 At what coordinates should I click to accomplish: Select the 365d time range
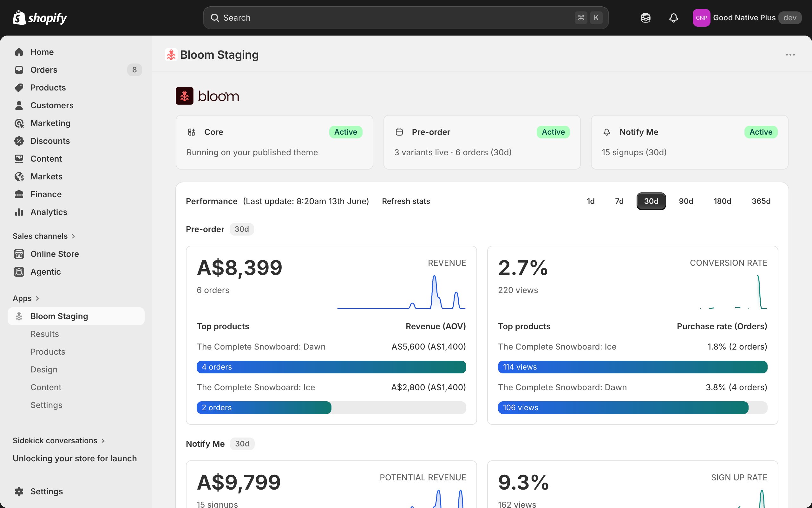[x=761, y=201]
